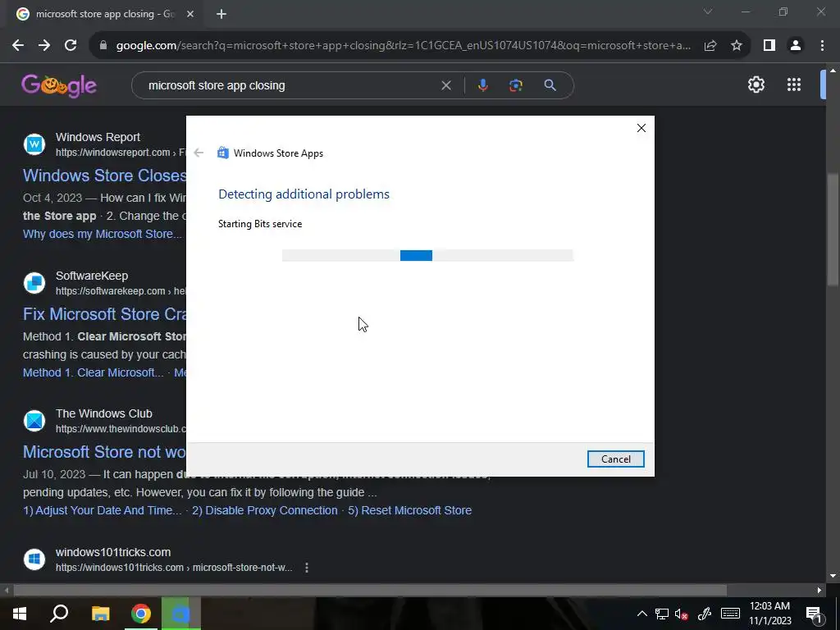
Task: Click the magnifier search icon in Google box
Action: pyautogui.click(x=550, y=85)
